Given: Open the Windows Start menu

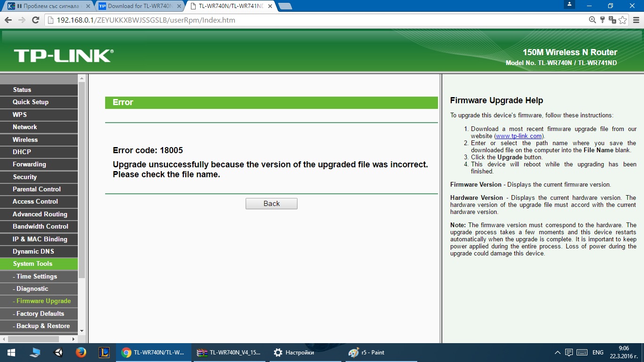Looking at the screenshot, I should coord(11,353).
